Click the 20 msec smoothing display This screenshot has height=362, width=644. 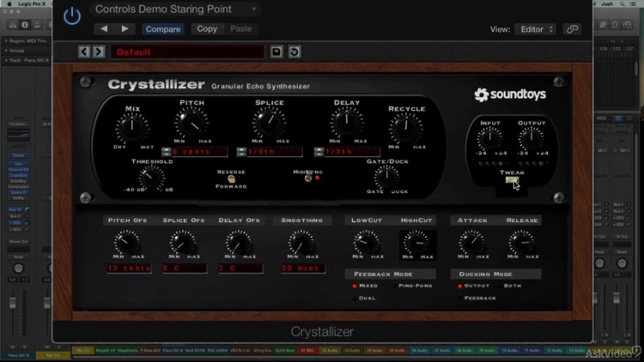303,268
